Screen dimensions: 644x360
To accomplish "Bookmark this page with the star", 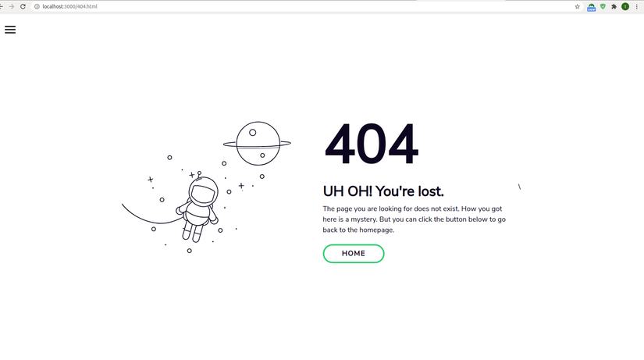I will 577,6.
